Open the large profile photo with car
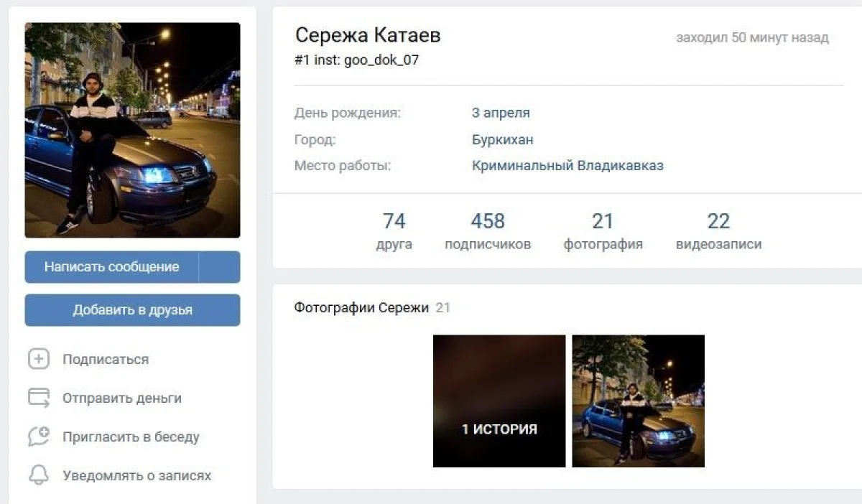 tap(133, 130)
